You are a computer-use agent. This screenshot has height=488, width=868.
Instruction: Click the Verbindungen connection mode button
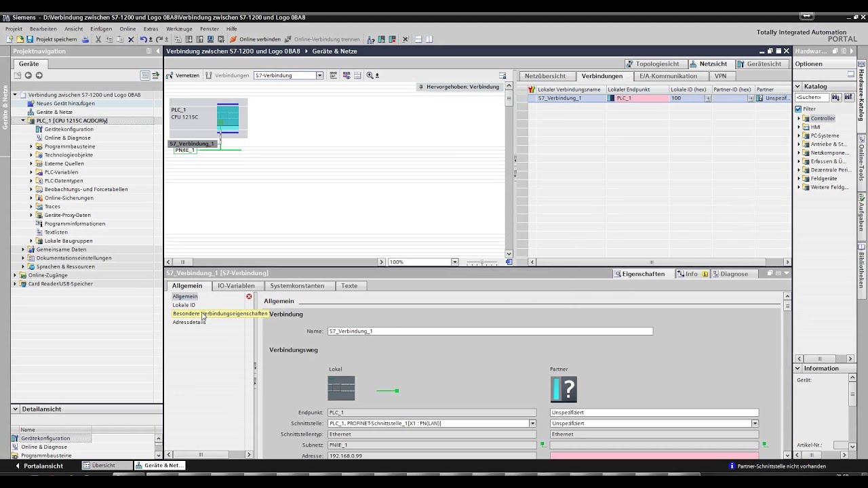228,75
